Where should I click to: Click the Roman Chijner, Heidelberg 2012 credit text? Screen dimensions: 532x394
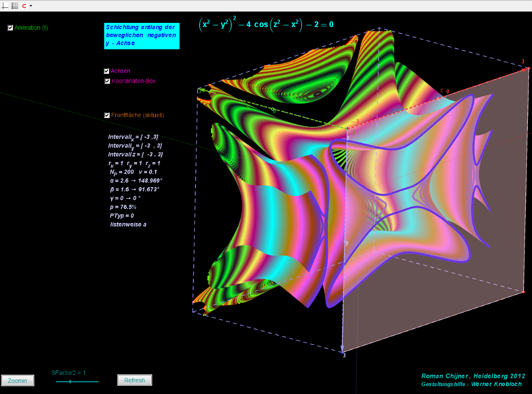coord(473,376)
